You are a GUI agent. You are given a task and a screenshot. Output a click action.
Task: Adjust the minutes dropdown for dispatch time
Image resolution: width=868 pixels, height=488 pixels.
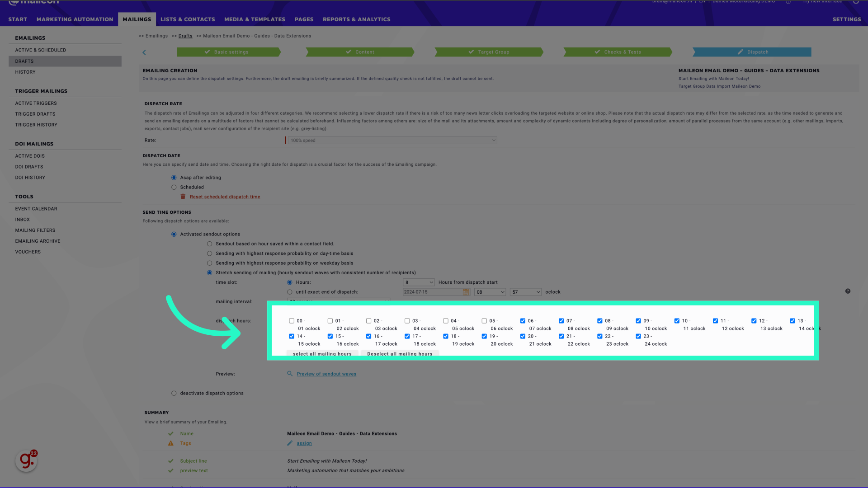pyautogui.click(x=524, y=292)
